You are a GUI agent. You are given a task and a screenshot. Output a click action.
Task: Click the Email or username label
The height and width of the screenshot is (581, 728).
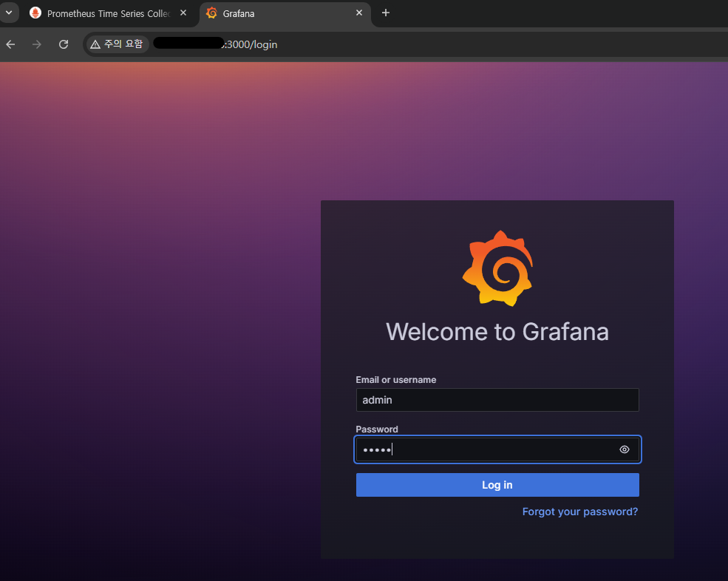(396, 380)
